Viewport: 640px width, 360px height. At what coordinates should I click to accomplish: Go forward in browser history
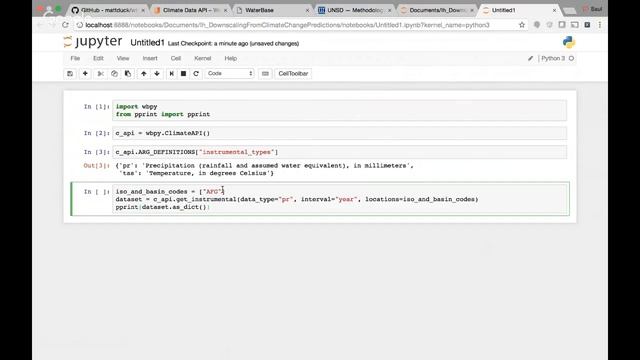click(x=52, y=25)
